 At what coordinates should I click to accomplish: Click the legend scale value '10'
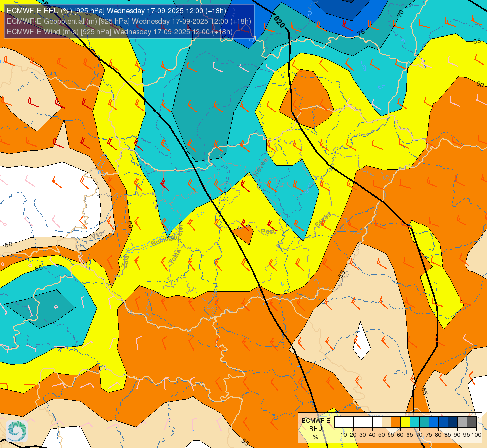pyautogui.click(x=344, y=435)
